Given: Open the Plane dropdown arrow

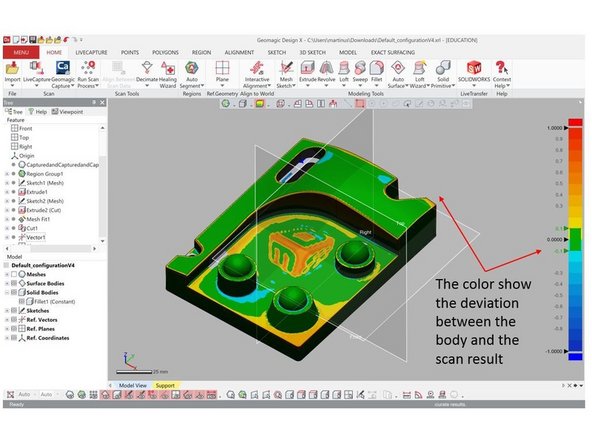Looking at the screenshot, I should pos(222,86).
